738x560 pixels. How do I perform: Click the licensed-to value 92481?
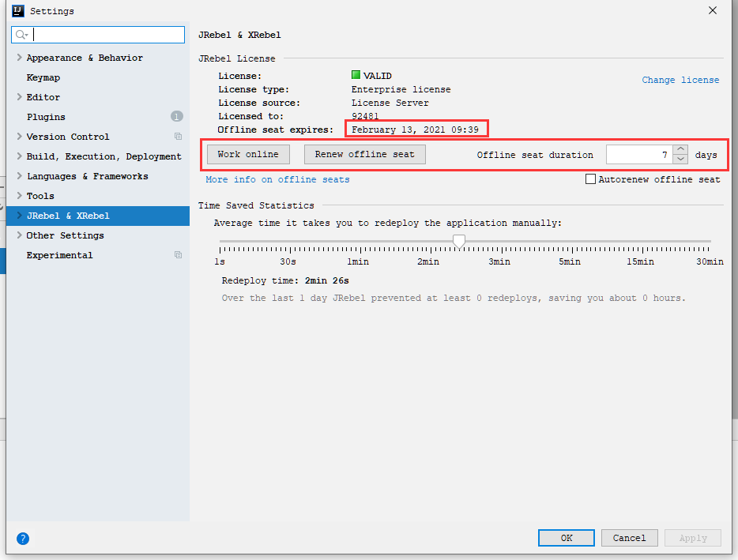click(x=365, y=116)
